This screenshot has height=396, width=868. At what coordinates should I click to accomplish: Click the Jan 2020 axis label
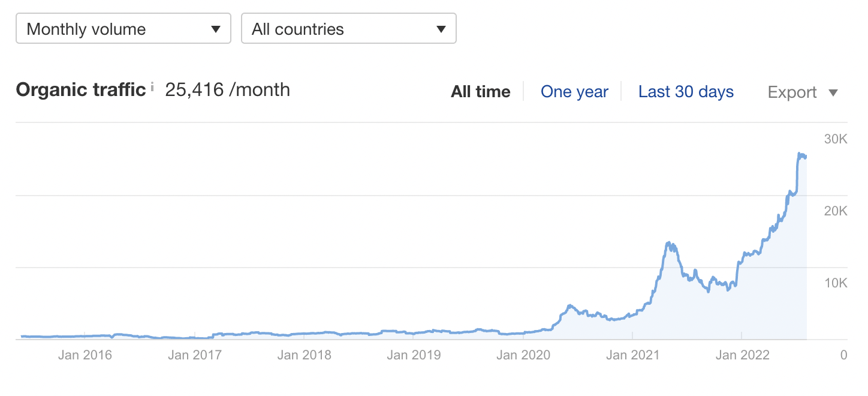(x=523, y=355)
